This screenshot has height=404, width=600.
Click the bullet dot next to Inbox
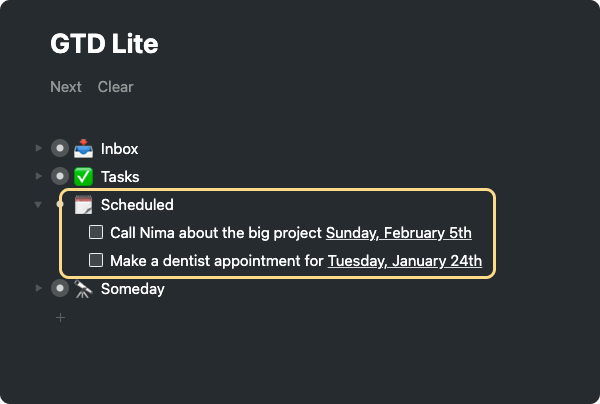pos(60,149)
